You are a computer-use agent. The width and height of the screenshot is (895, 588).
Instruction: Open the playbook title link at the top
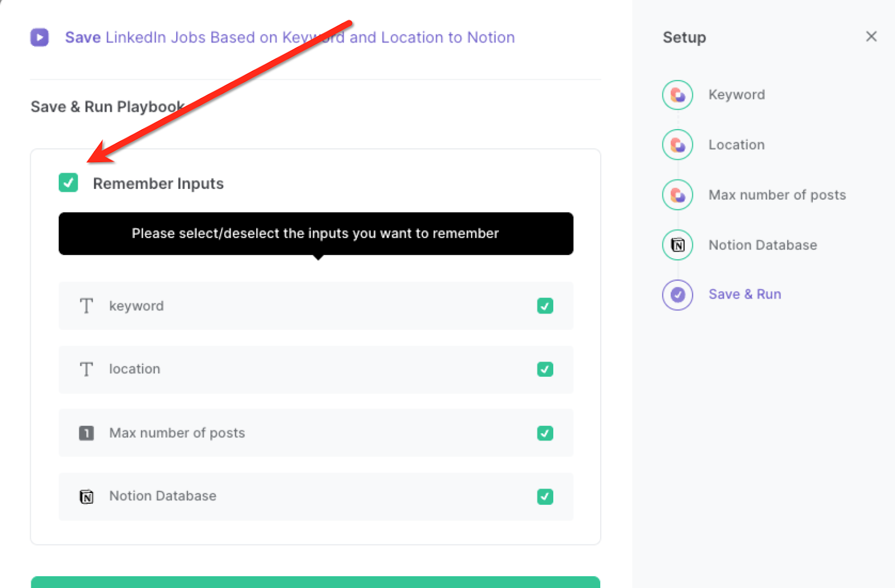click(x=291, y=37)
